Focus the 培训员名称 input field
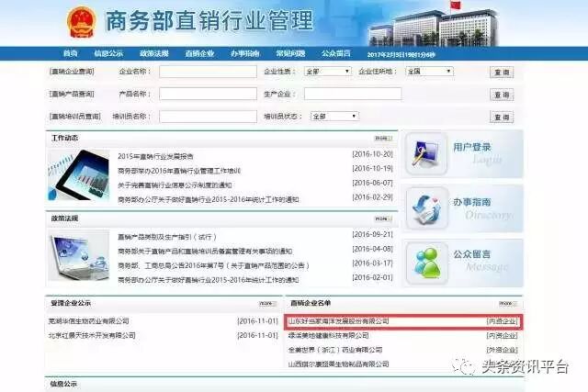Viewport: 588px width, 392px height. tap(209, 117)
